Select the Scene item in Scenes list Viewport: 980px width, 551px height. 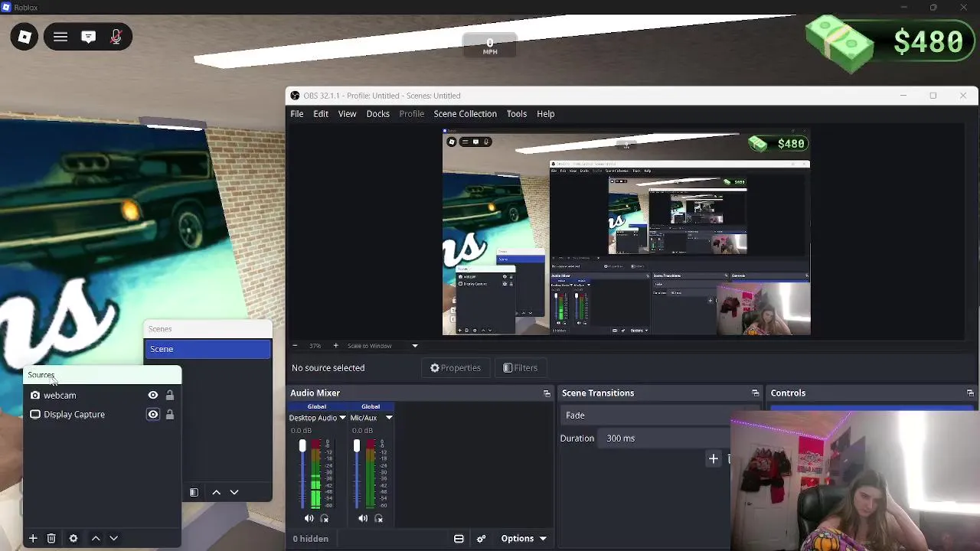207,349
